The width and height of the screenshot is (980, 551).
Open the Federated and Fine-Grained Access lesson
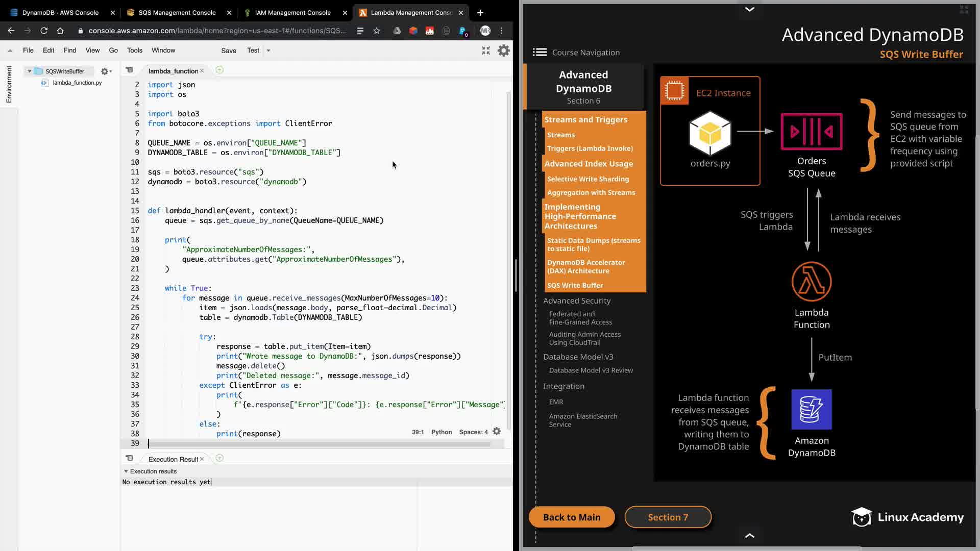(x=580, y=318)
